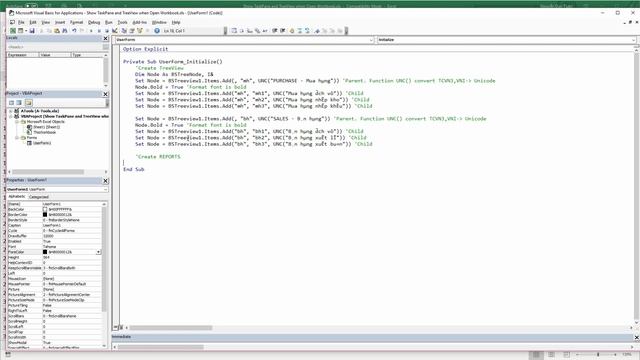Click the BorderColor black color swatch

45,215
